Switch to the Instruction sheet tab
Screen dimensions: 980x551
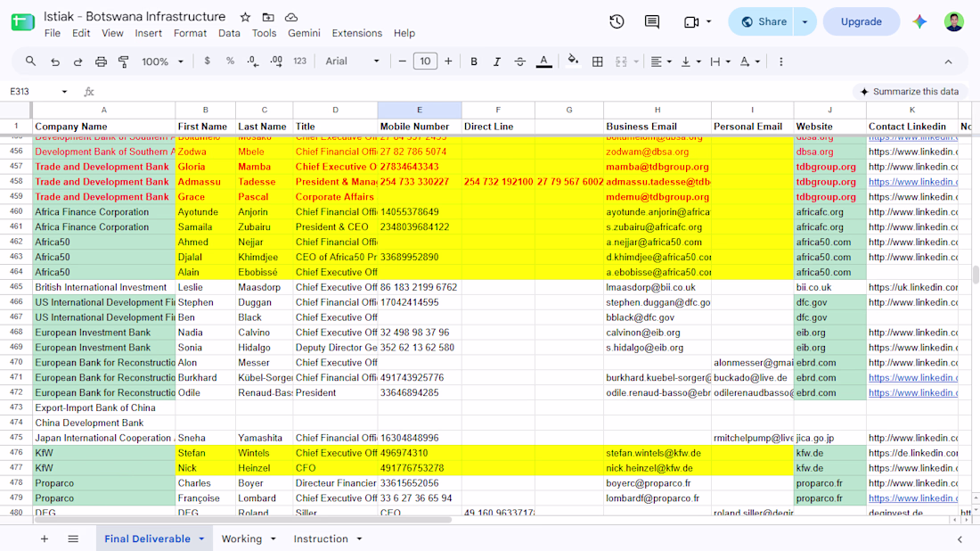pyautogui.click(x=321, y=539)
